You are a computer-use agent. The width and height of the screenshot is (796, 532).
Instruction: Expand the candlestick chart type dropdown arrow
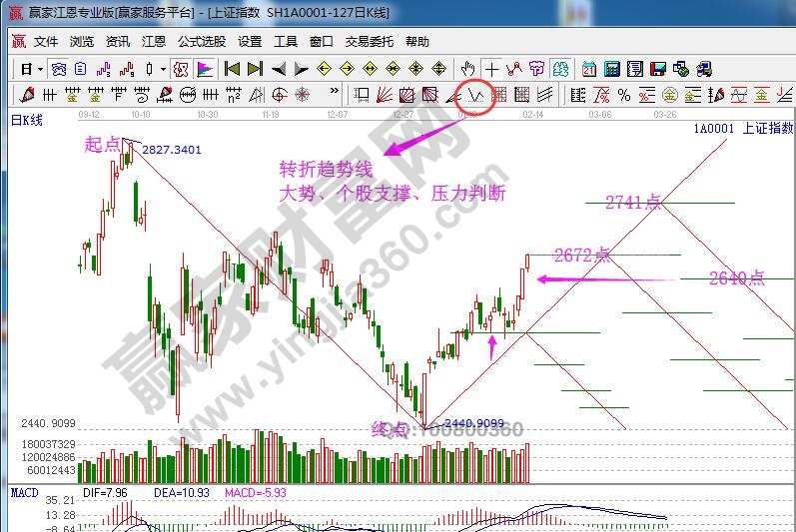(x=164, y=69)
